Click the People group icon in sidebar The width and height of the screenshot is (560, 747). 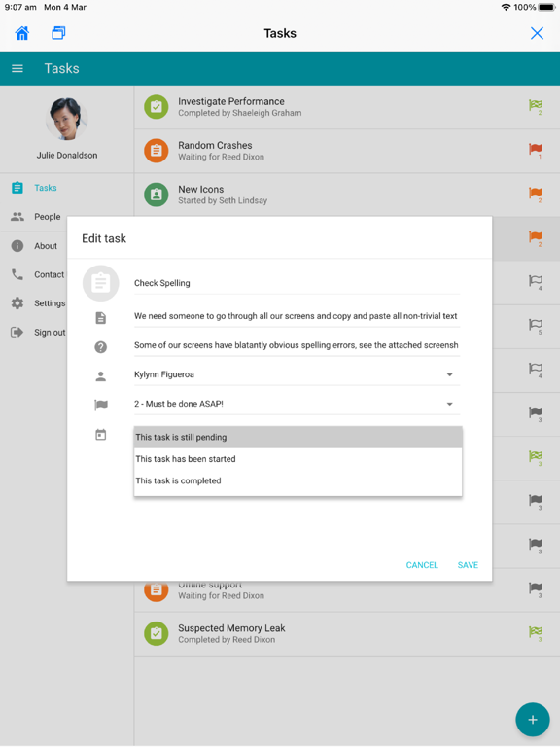pos(17,217)
